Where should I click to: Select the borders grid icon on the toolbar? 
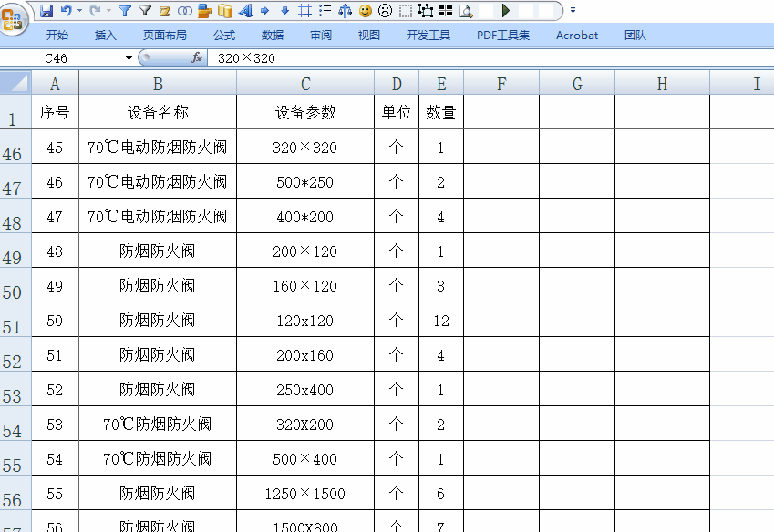tap(303, 10)
